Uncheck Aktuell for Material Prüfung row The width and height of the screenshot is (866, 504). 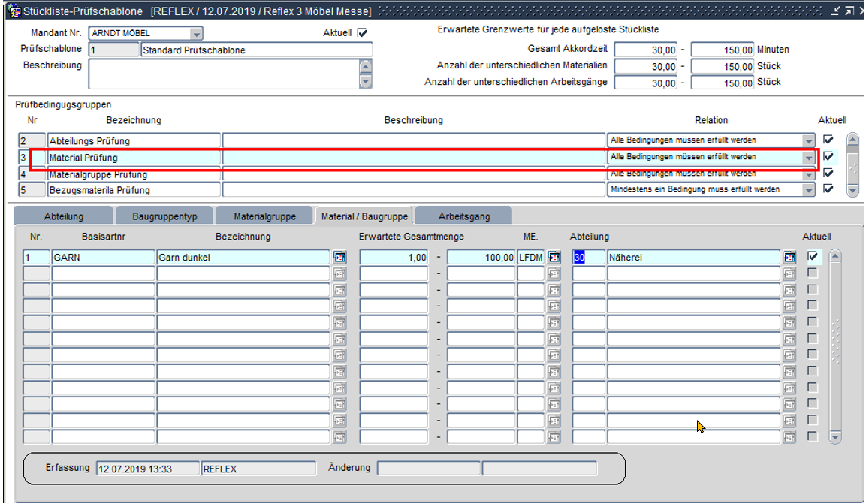click(x=828, y=156)
